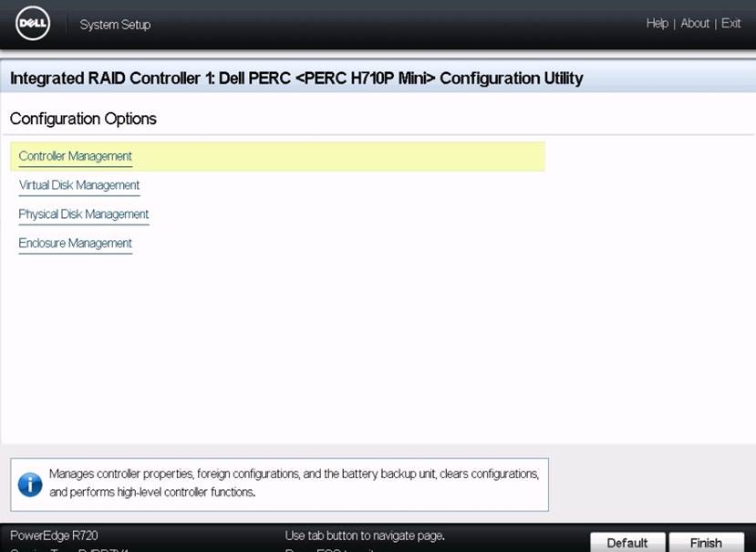Open Physical Disk Management

pos(84,214)
